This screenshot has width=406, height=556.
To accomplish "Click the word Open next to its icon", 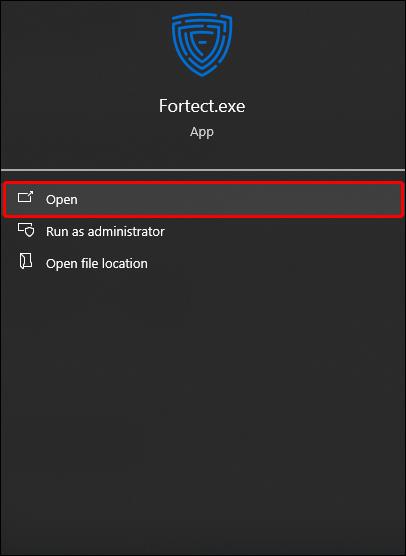I will [62, 200].
